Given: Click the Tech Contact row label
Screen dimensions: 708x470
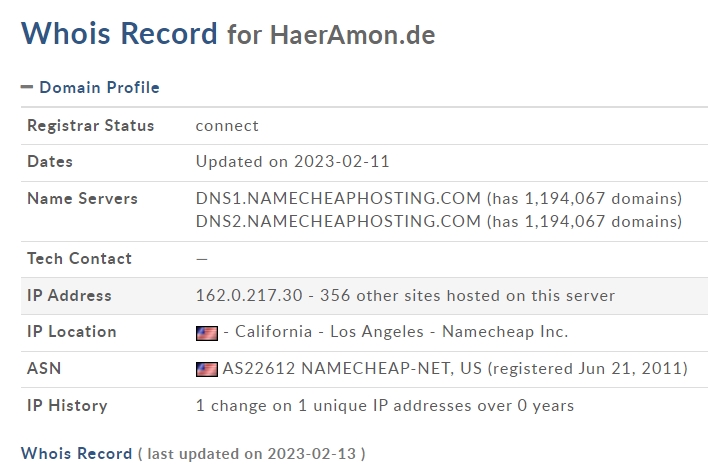Looking at the screenshot, I should click(79, 258).
